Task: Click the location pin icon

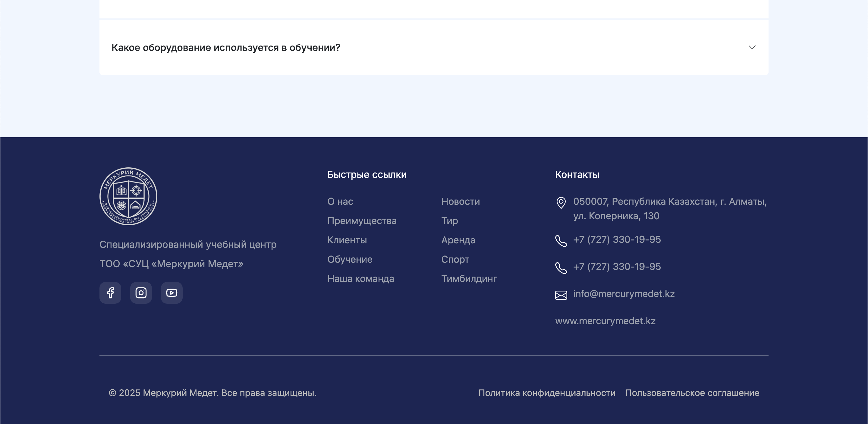Action: click(561, 203)
